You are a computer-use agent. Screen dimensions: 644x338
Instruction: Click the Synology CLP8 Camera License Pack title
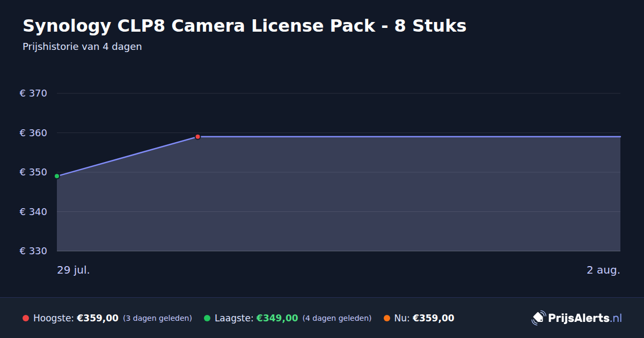click(244, 26)
